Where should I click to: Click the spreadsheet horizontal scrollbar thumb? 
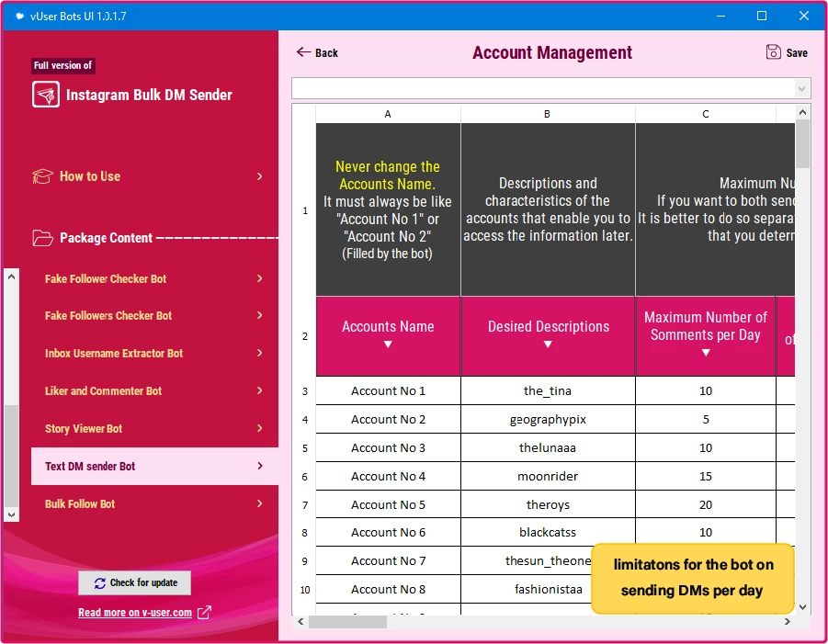[x=347, y=622]
